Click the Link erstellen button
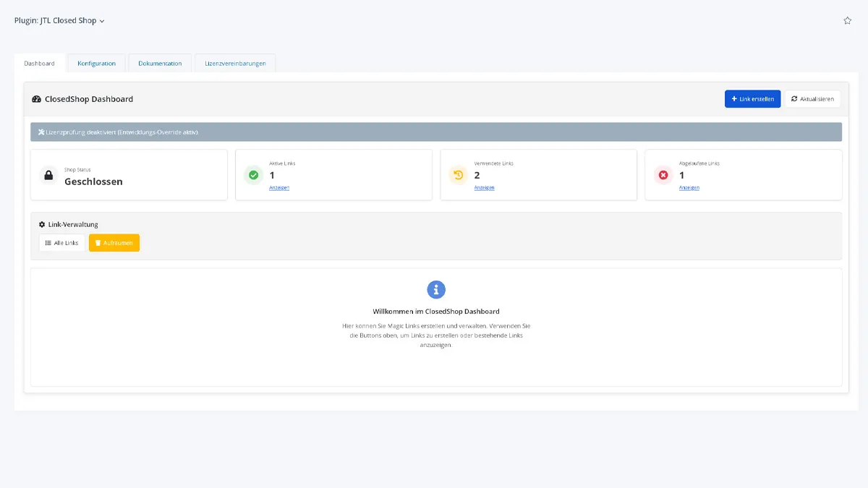Viewport: 868px width, 488px height. (x=752, y=99)
